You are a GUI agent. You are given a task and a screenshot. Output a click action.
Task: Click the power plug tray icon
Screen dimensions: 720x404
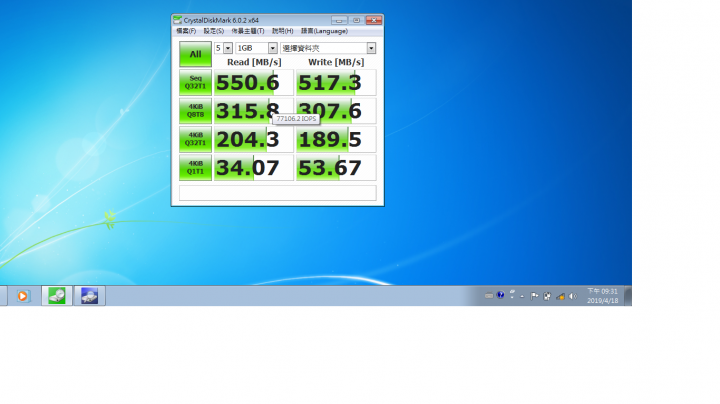(547, 297)
